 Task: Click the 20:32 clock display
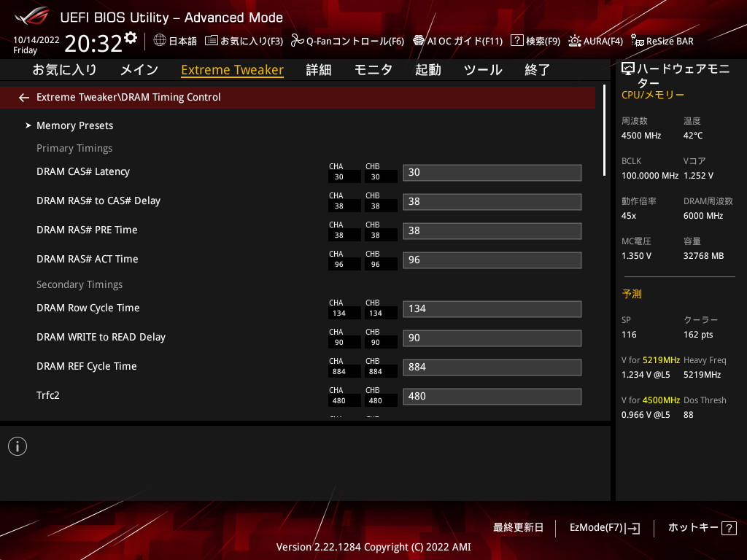tap(93, 44)
